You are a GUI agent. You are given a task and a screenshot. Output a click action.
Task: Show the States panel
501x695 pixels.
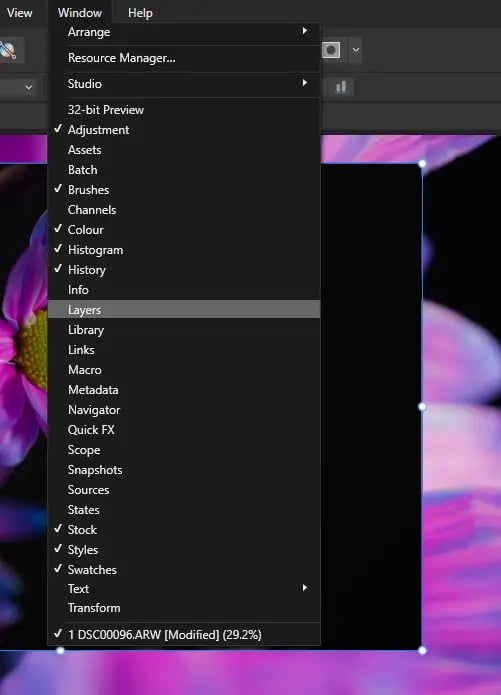pyautogui.click(x=184, y=510)
